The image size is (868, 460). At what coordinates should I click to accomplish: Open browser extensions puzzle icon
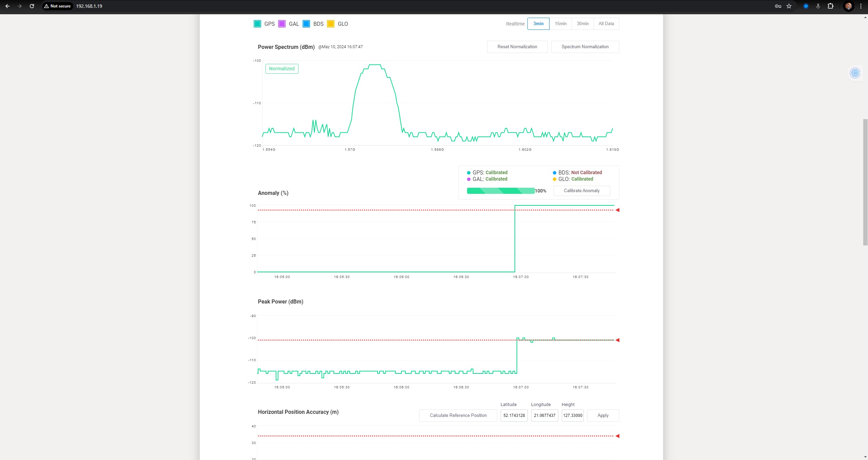pos(830,6)
